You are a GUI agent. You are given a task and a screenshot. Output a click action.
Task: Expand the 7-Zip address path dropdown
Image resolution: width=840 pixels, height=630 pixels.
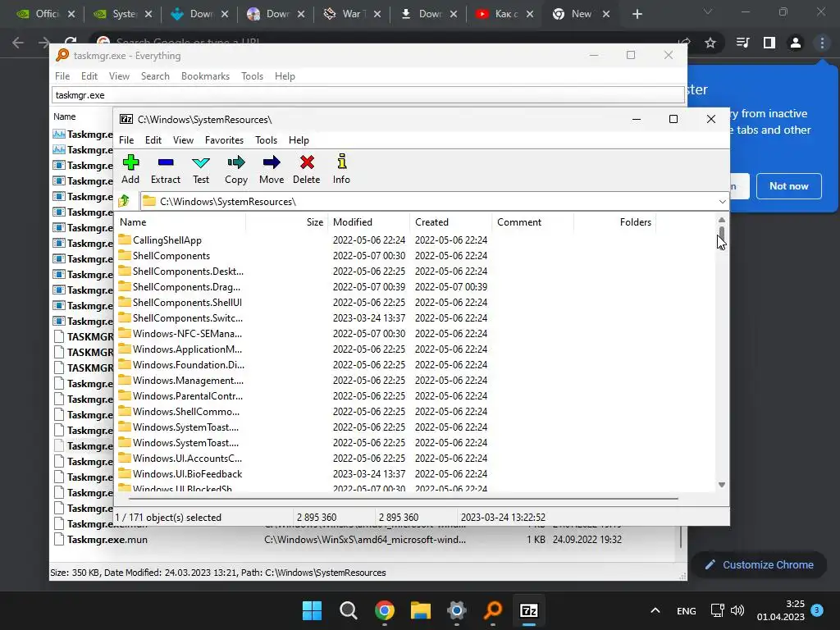[722, 202]
